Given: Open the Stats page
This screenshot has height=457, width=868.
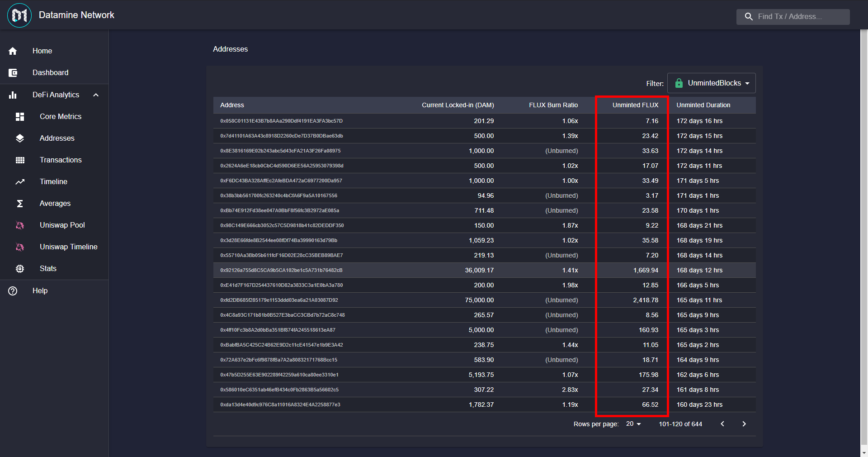Looking at the screenshot, I should (x=54, y=269).
